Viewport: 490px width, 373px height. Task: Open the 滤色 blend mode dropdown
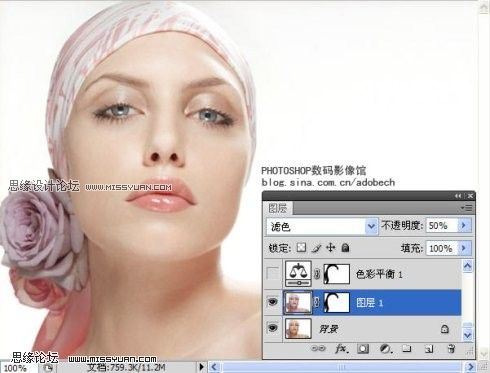point(371,227)
